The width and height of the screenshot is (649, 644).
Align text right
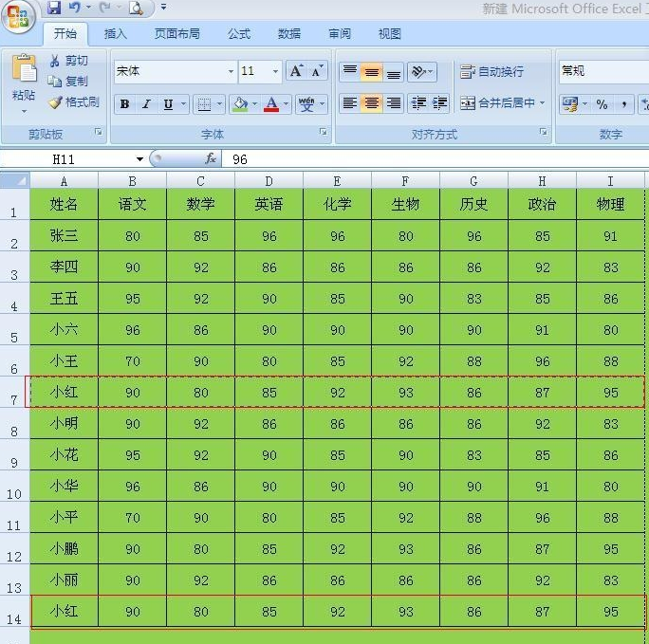[393, 103]
